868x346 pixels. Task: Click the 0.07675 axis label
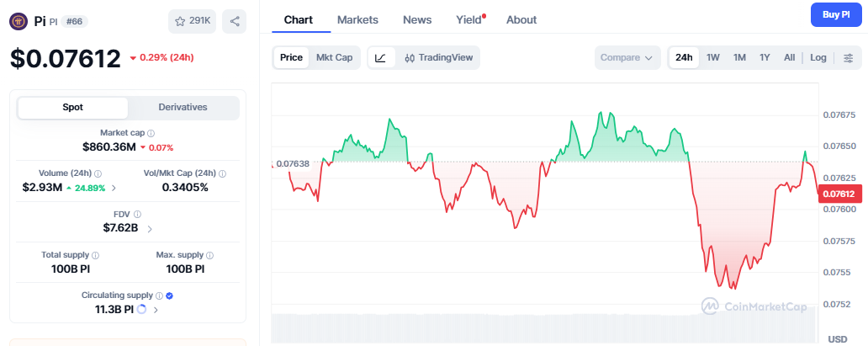pos(839,114)
